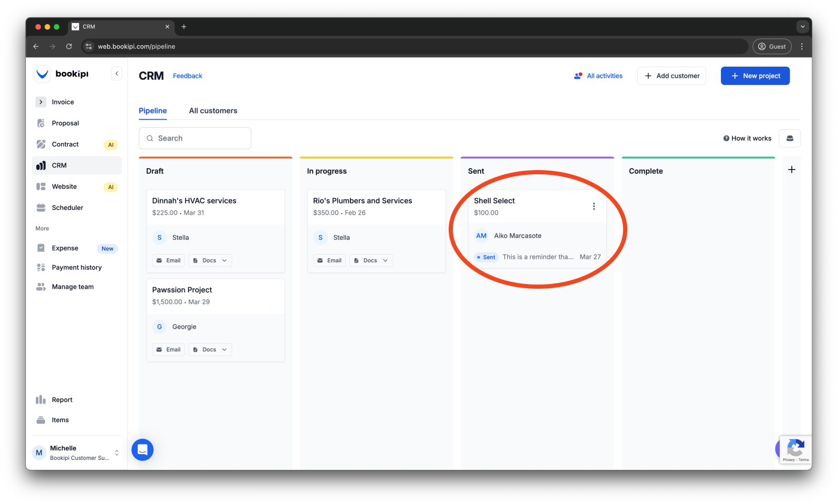The height and width of the screenshot is (504, 838).
Task: Open How it works help
Action: pos(747,139)
